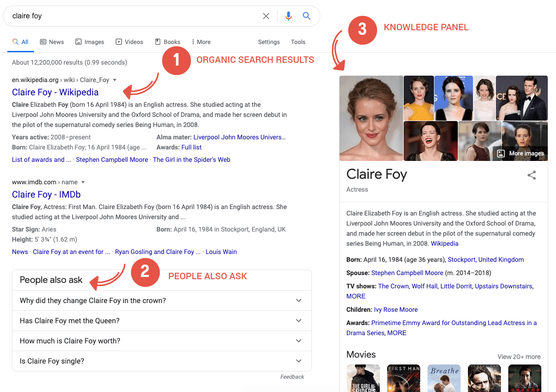
Task: Open News sitelink under IMDb result
Action: (20, 252)
